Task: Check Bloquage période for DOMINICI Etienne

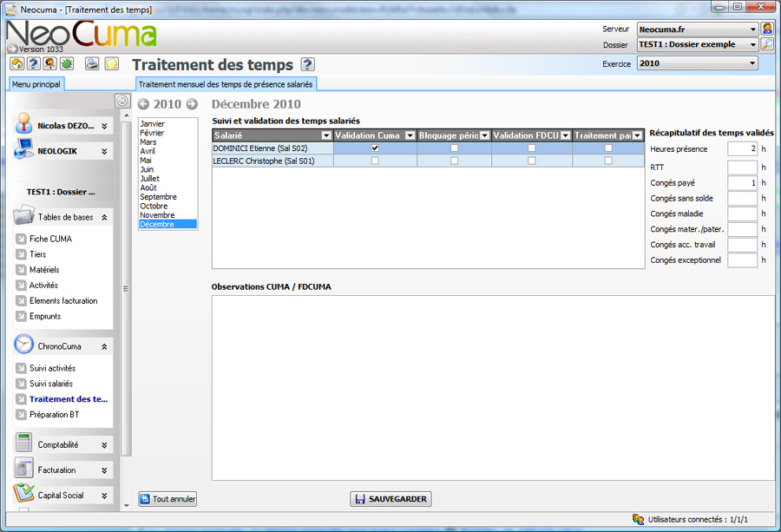Action: coord(454,148)
